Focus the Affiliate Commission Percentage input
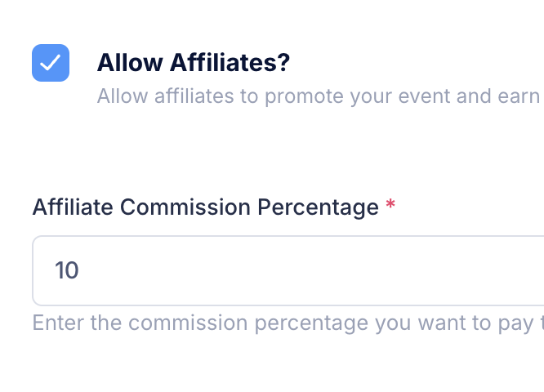Viewport: 544px width, 392px height. [288, 270]
